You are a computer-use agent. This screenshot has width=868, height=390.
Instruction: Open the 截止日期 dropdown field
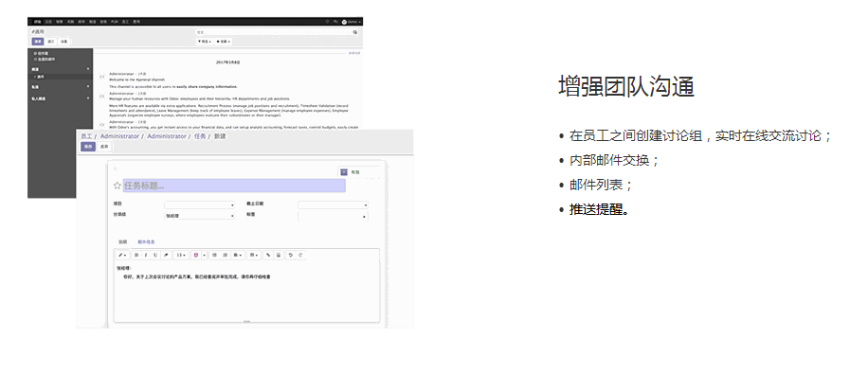pyautogui.click(x=333, y=204)
